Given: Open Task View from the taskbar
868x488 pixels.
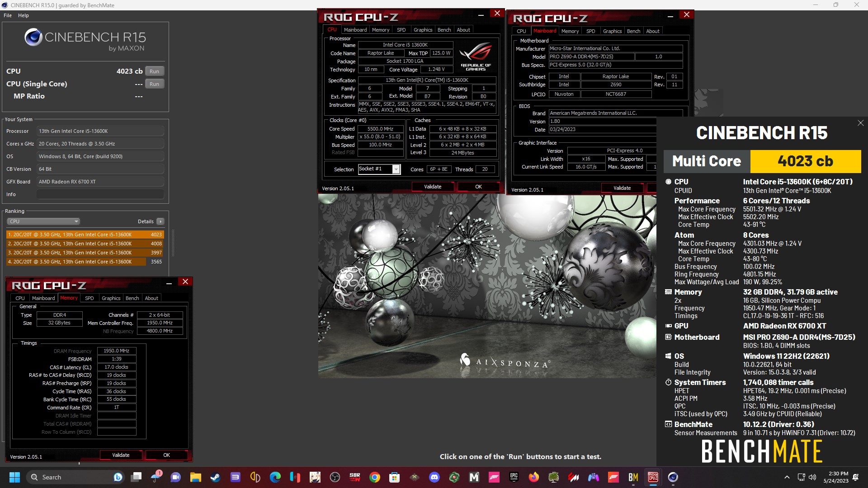Looking at the screenshot, I should [x=136, y=477].
